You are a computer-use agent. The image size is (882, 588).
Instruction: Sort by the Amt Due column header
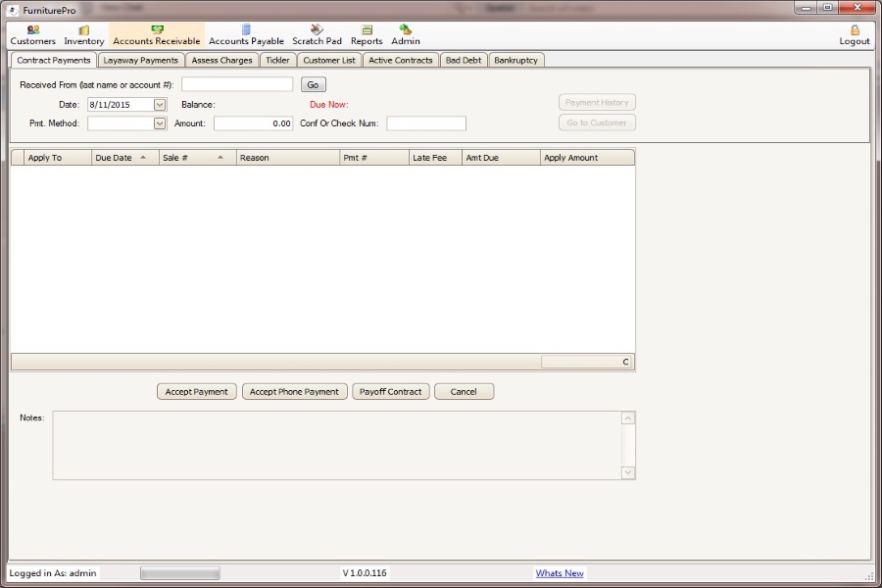pos(501,158)
